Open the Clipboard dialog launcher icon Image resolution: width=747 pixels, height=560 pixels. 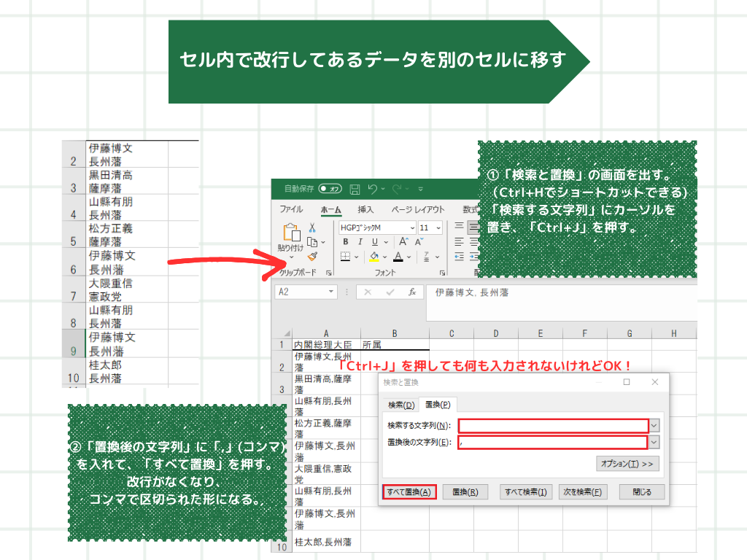(329, 273)
